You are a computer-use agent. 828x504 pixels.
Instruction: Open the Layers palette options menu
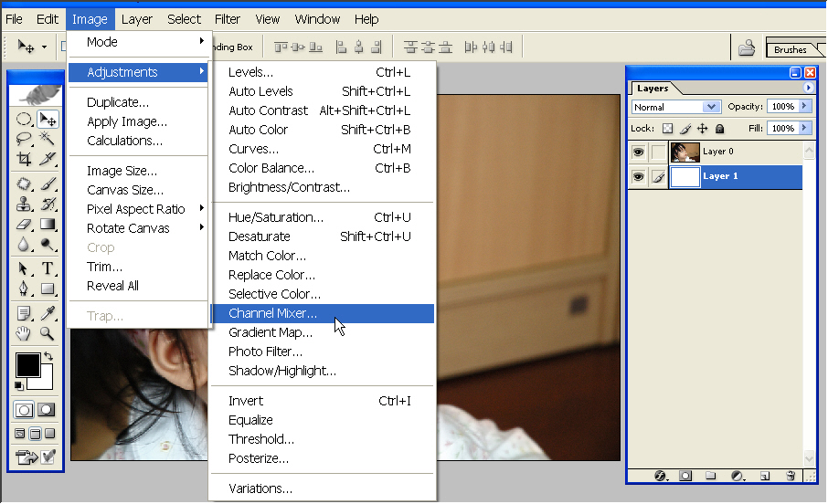(808, 88)
